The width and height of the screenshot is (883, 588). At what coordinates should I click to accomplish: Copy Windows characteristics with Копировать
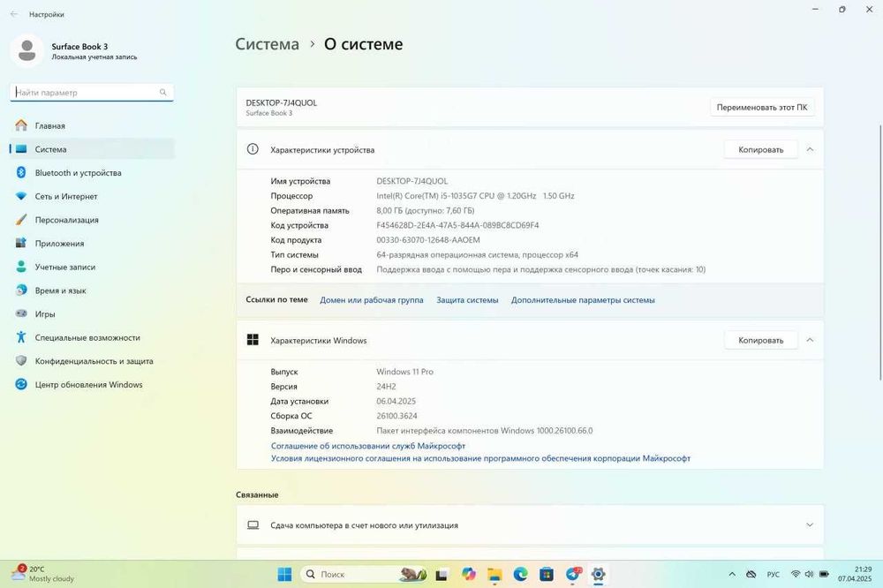pos(761,340)
